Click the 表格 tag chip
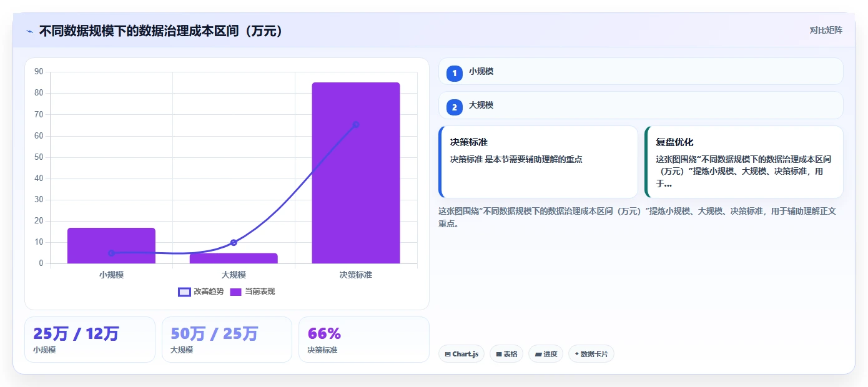Screen dimensions: 868x387 (506, 354)
